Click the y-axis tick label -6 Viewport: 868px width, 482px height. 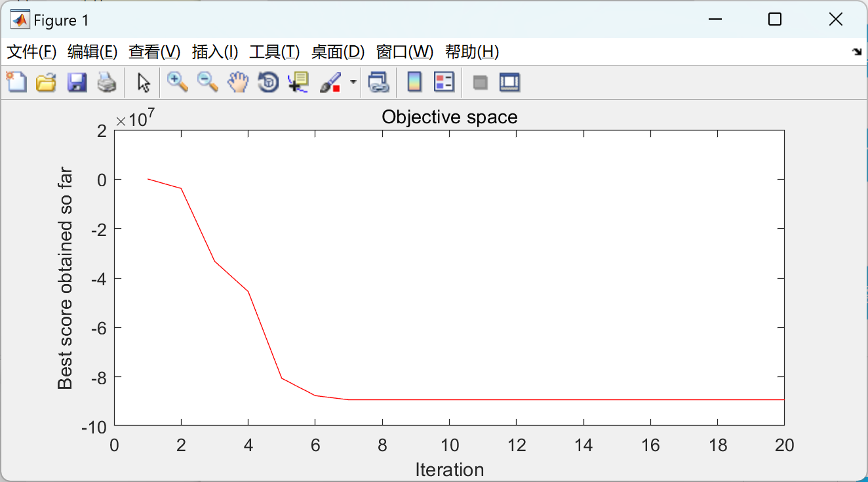pos(98,327)
